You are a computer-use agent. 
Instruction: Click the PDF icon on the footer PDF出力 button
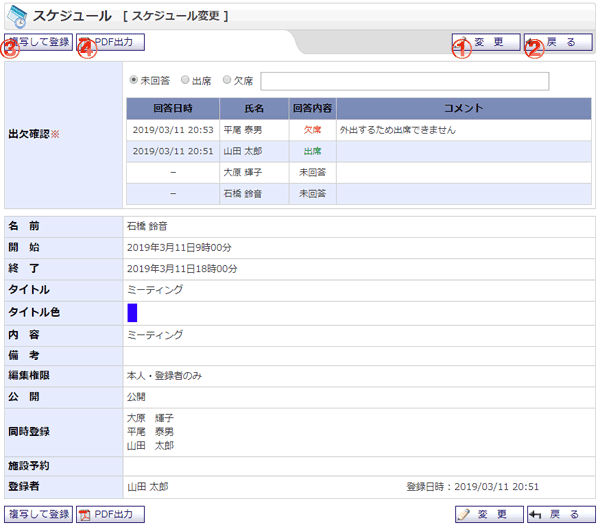(86, 514)
